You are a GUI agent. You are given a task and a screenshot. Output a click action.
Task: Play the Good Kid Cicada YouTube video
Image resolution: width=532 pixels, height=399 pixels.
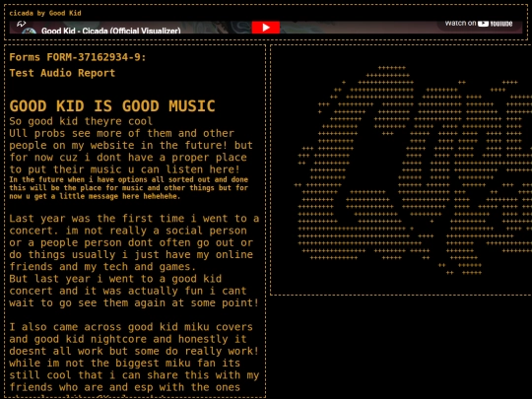click(266, 28)
